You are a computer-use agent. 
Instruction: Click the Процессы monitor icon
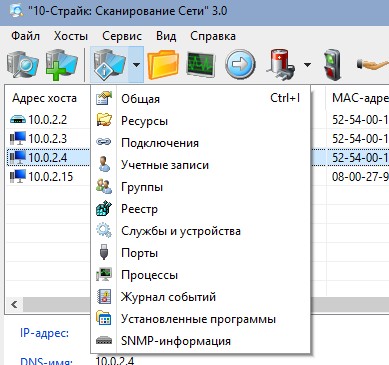click(x=104, y=274)
